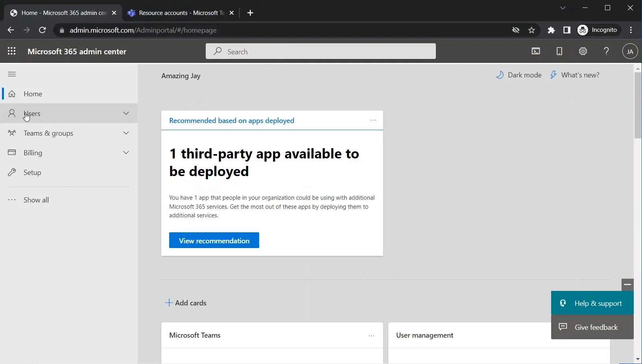The width and height of the screenshot is (642, 364).
Task: Switch to Resource accounts Teams tab
Action: (x=177, y=13)
